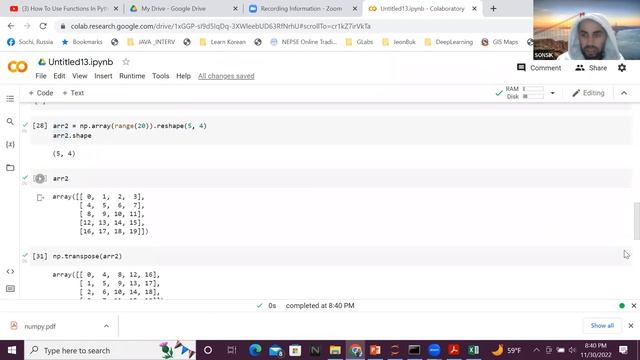Open Task View on taskbar
This screenshot has width=640, height=360.
tap(231, 350)
